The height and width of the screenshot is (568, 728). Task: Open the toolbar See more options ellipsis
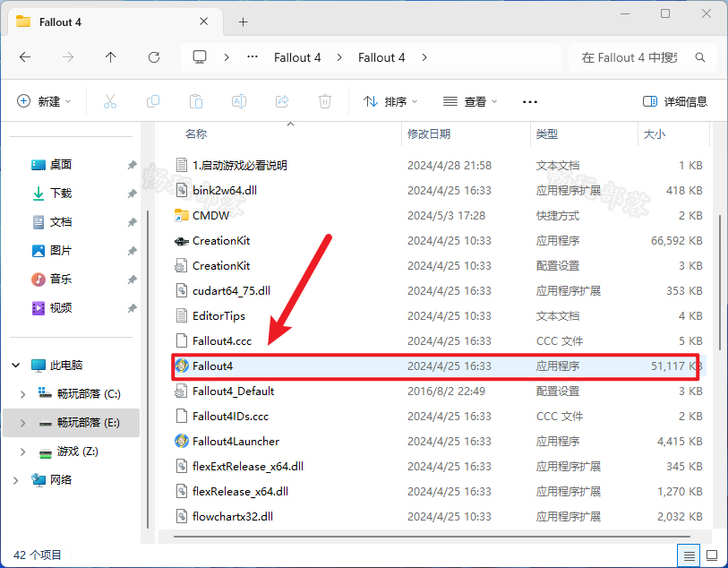530,102
